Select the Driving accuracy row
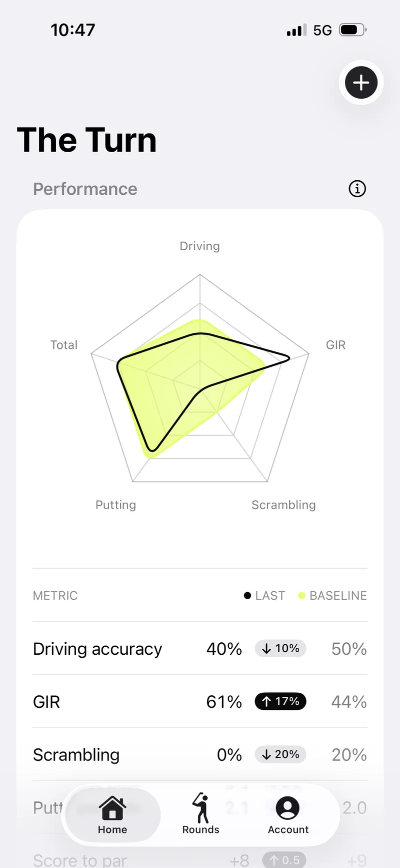This screenshot has height=868, width=400. pos(200,648)
